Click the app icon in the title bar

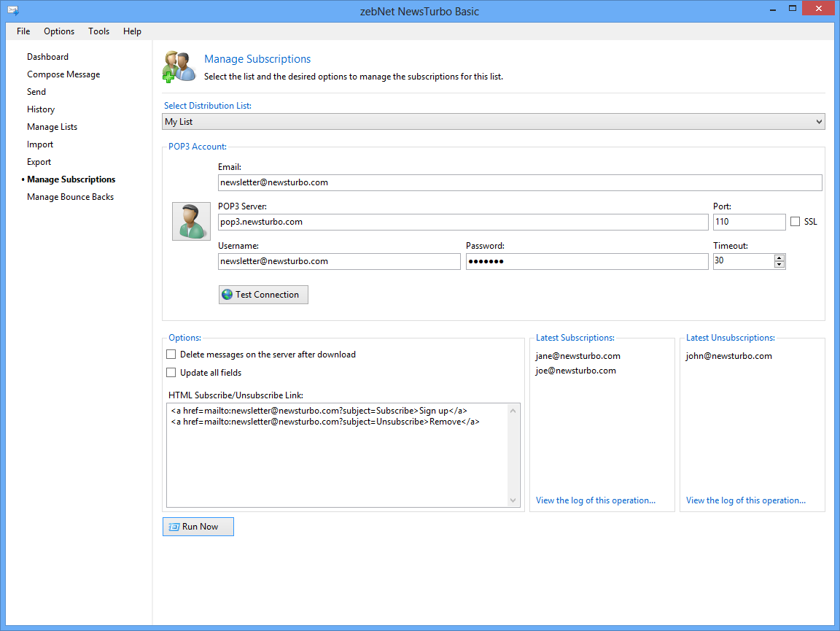[12, 11]
